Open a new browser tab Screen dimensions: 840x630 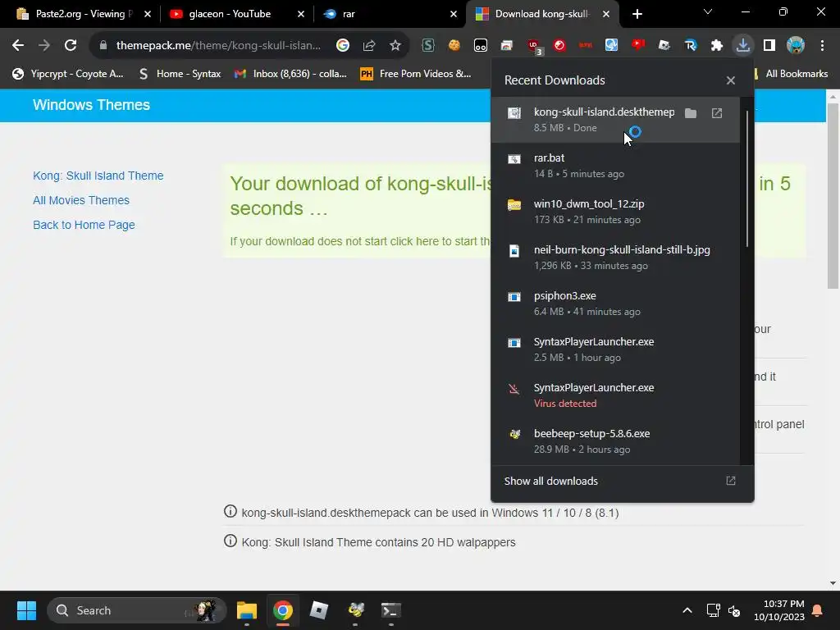pos(637,14)
